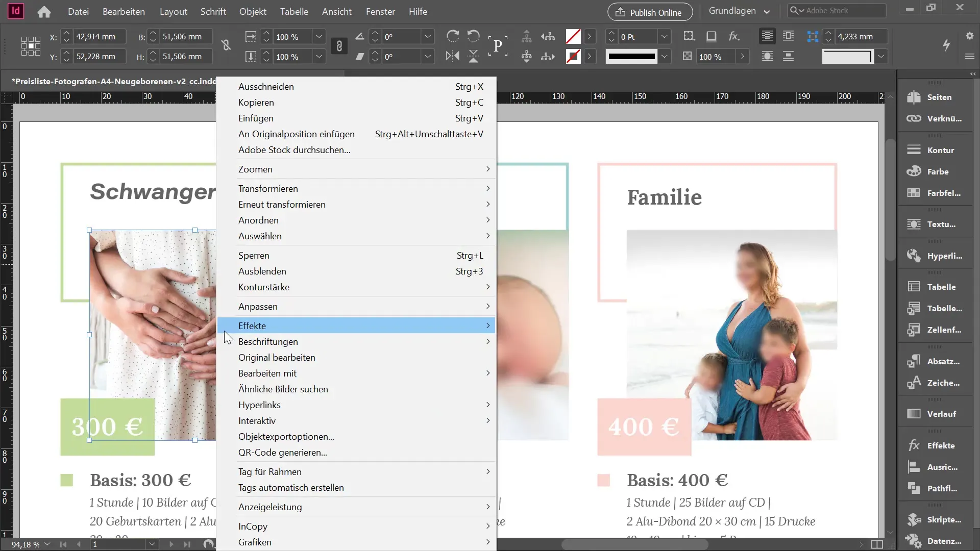Open the horizontal scale percentage dropdown

tap(319, 37)
